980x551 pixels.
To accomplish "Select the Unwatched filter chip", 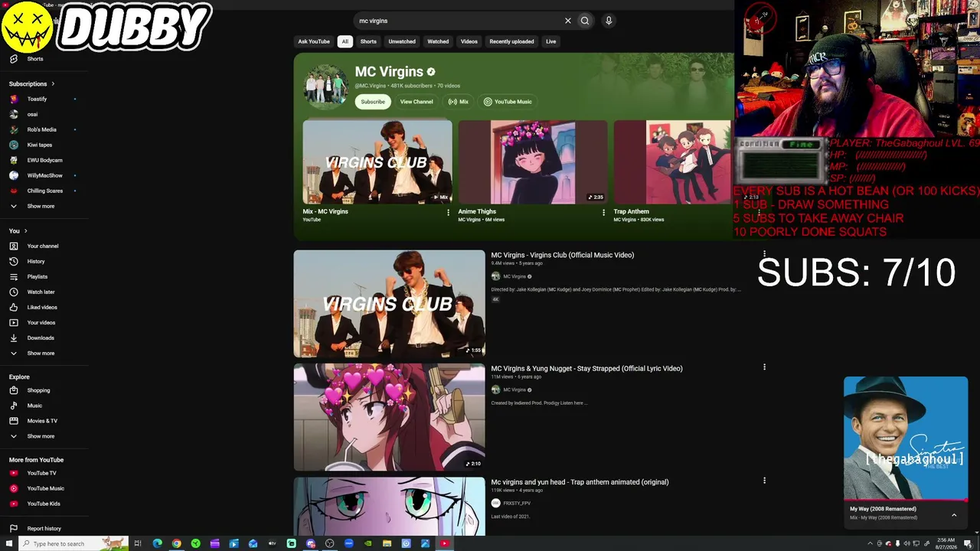I will click(x=402, y=41).
